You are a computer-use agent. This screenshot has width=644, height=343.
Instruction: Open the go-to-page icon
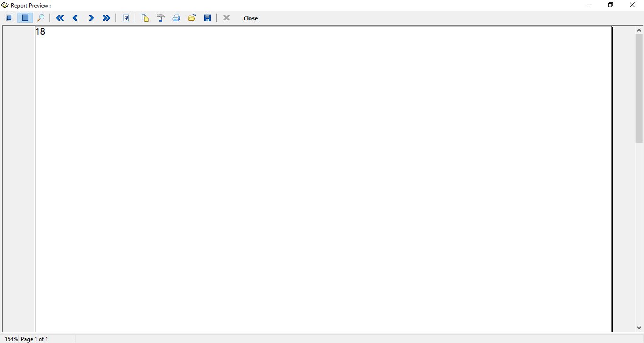(126, 18)
